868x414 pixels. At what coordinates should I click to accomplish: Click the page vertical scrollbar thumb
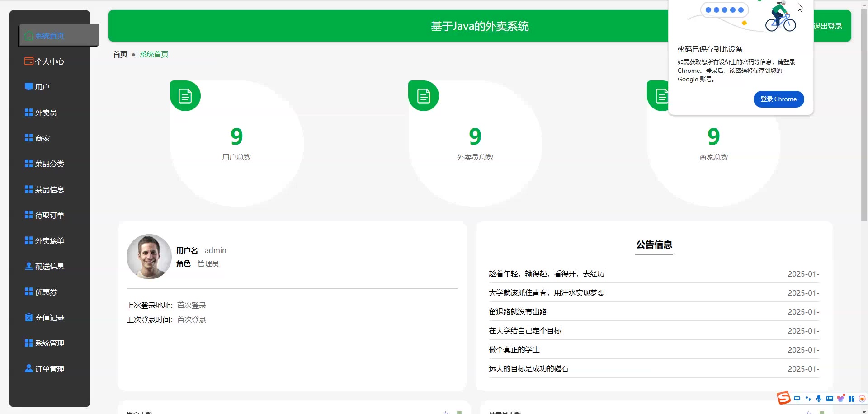(864, 113)
